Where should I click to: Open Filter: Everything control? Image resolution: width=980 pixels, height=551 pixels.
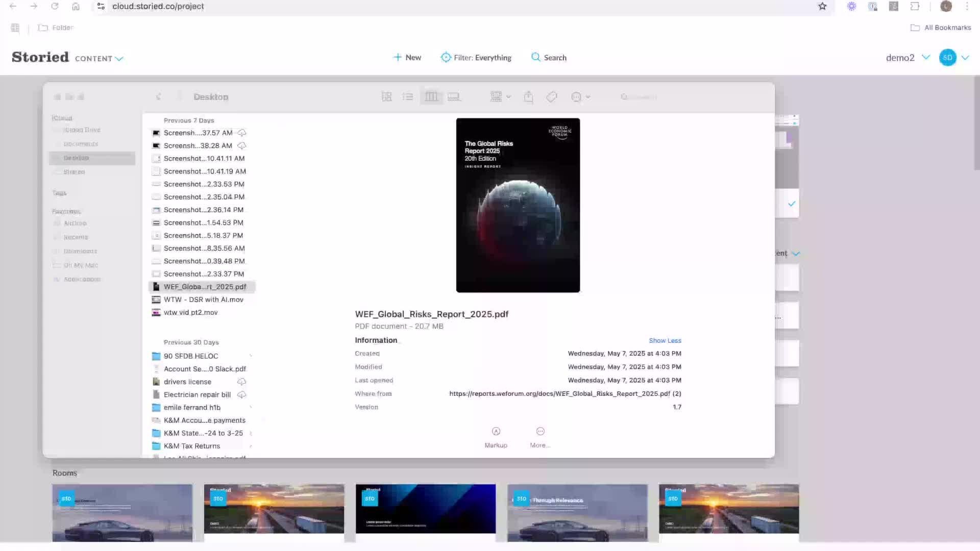click(476, 58)
